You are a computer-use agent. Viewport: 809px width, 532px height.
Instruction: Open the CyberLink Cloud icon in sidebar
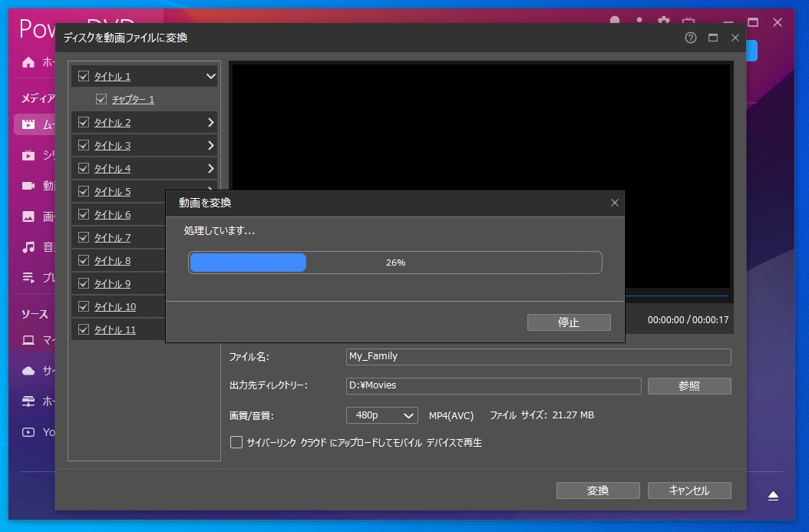click(x=28, y=371)
